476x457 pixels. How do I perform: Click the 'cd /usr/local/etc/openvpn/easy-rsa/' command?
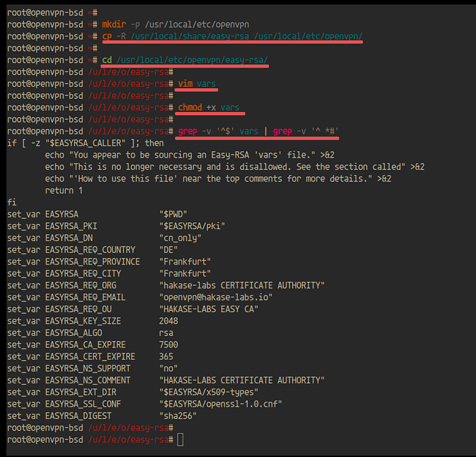point(185,60)
